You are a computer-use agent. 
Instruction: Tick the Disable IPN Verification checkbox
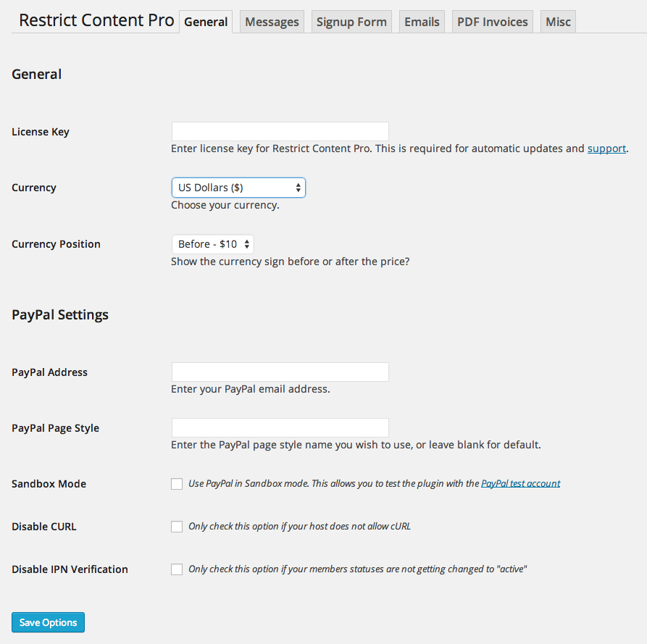point(177,569)
